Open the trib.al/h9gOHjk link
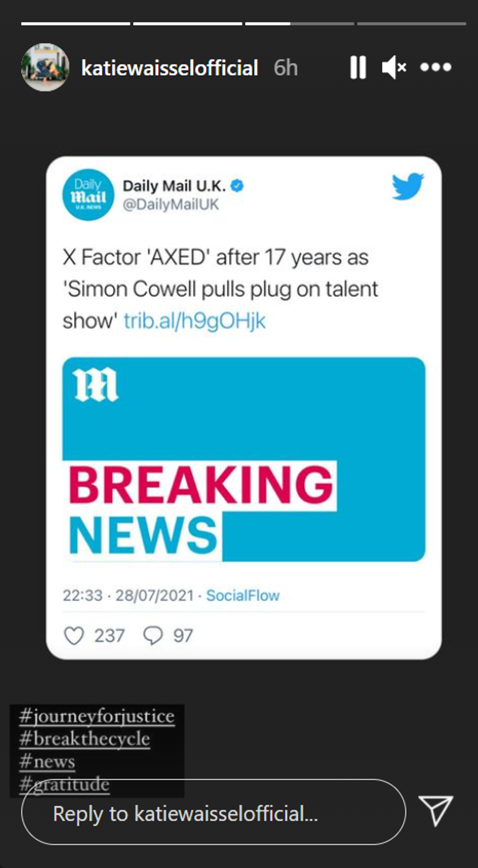The height and width of the screenshot is (868, 478). coord(195,321)
